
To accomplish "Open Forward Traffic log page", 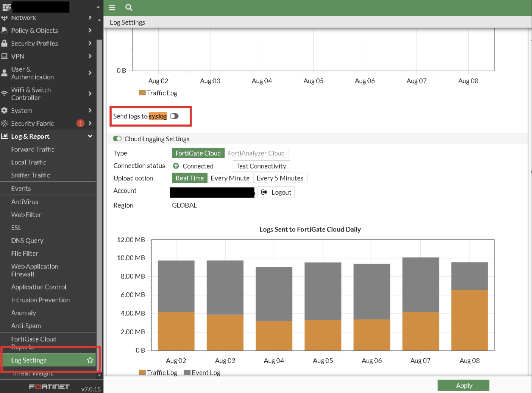I will pyautogui.click(x=33, y=149).
